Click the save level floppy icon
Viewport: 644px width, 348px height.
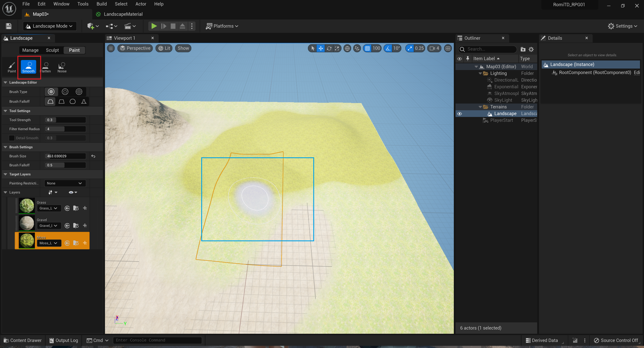coord(9,26)
